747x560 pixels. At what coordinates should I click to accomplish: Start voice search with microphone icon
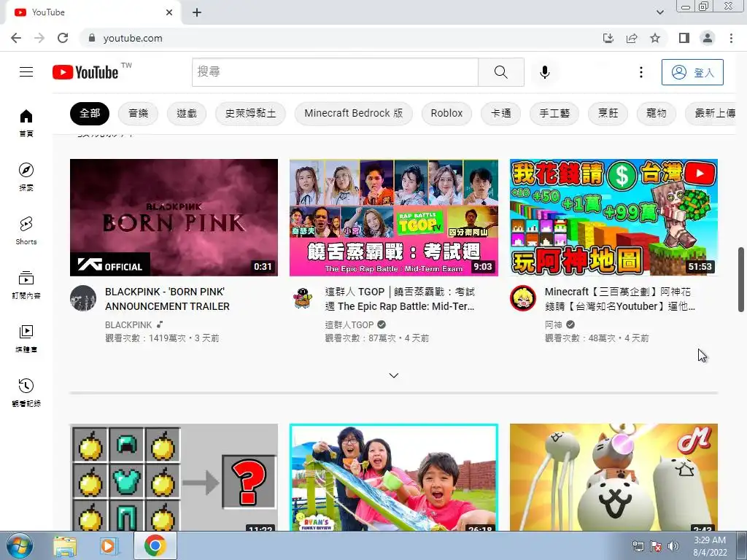(544, 72)
